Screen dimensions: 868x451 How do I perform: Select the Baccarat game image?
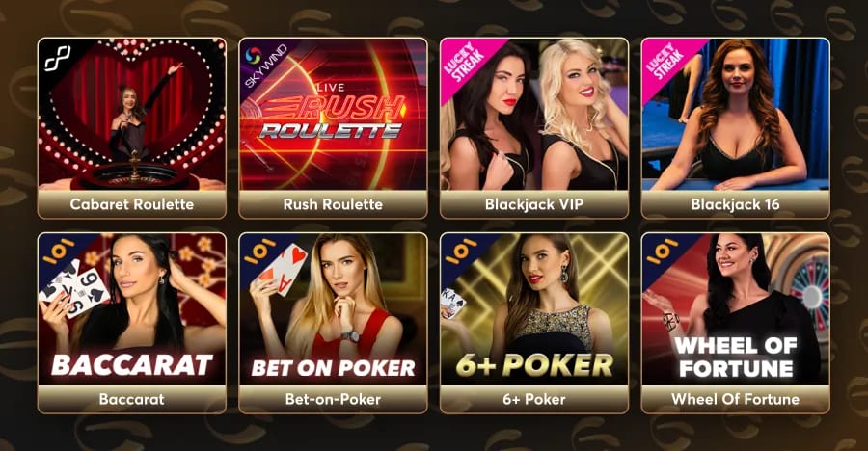(132, 309)
